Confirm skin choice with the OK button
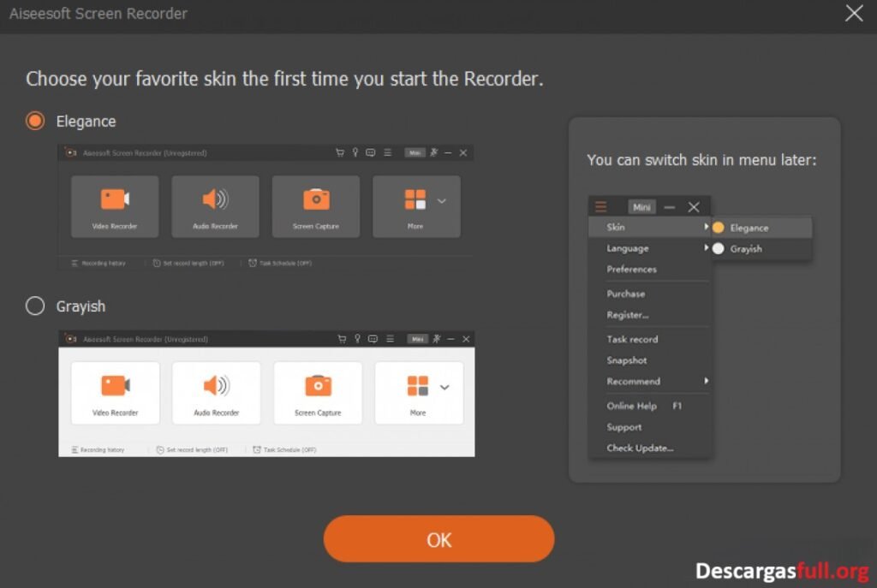 438,539
